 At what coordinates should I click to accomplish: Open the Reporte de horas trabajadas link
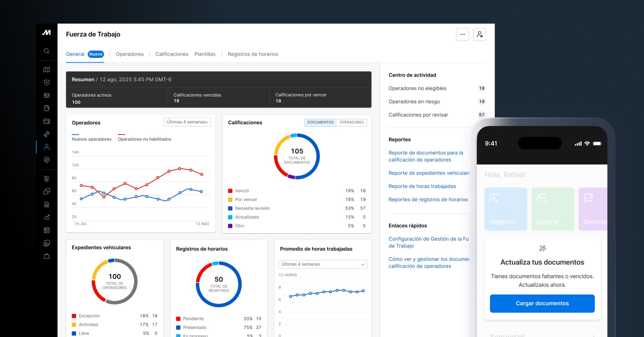tap(422, 186)
